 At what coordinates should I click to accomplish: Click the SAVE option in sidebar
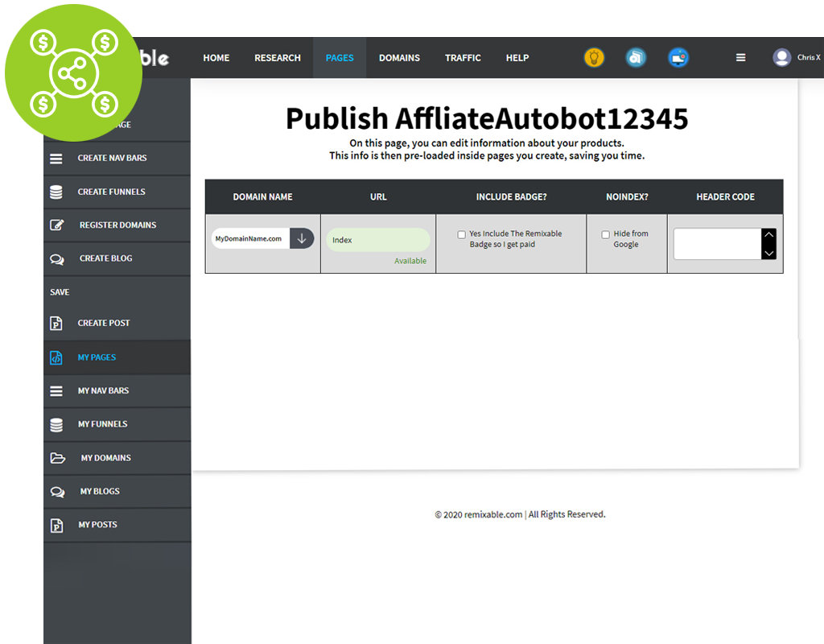pos(59,291)
